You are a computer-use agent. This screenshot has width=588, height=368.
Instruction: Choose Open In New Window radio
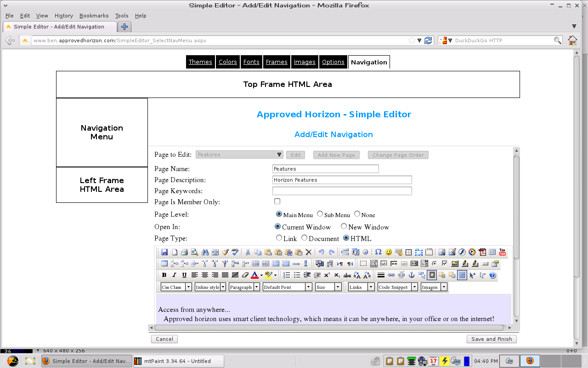[344, 226]
